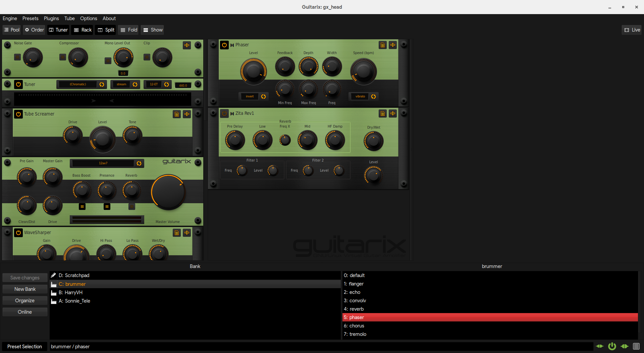Cycle 12ax7 tube selection arrow icon
This screenshot has height=353, width=644.
(x=139, y=163)
